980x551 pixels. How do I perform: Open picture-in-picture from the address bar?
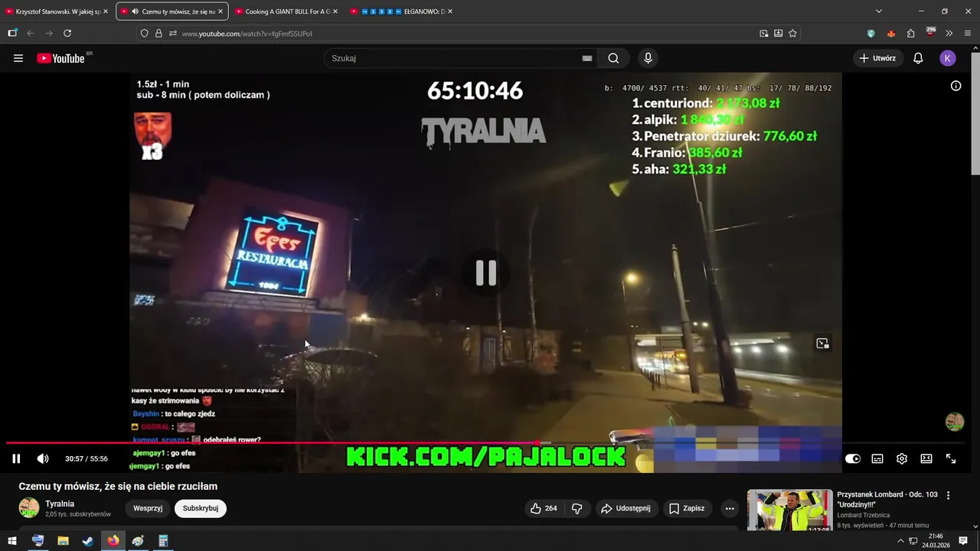[764, 33]
